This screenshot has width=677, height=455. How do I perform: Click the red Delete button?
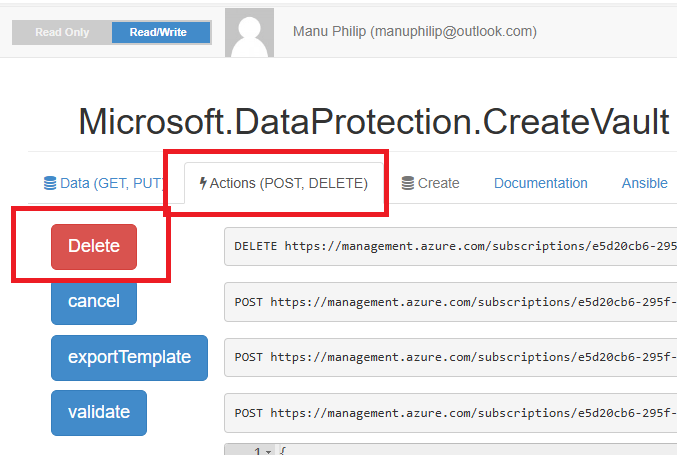(x=94, y=246)
